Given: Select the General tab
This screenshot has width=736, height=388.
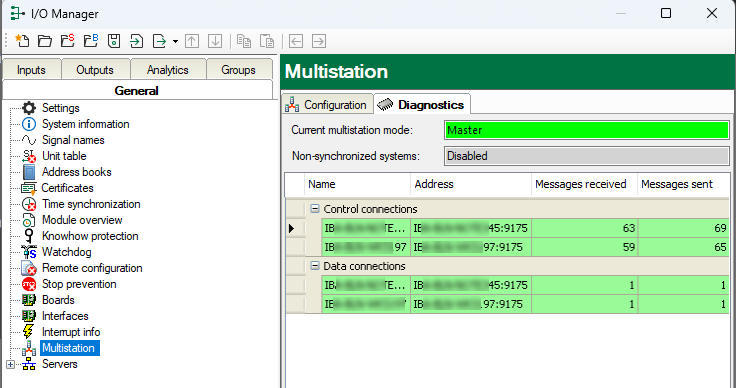Looking at the screenshot, I should click(137, 91).
